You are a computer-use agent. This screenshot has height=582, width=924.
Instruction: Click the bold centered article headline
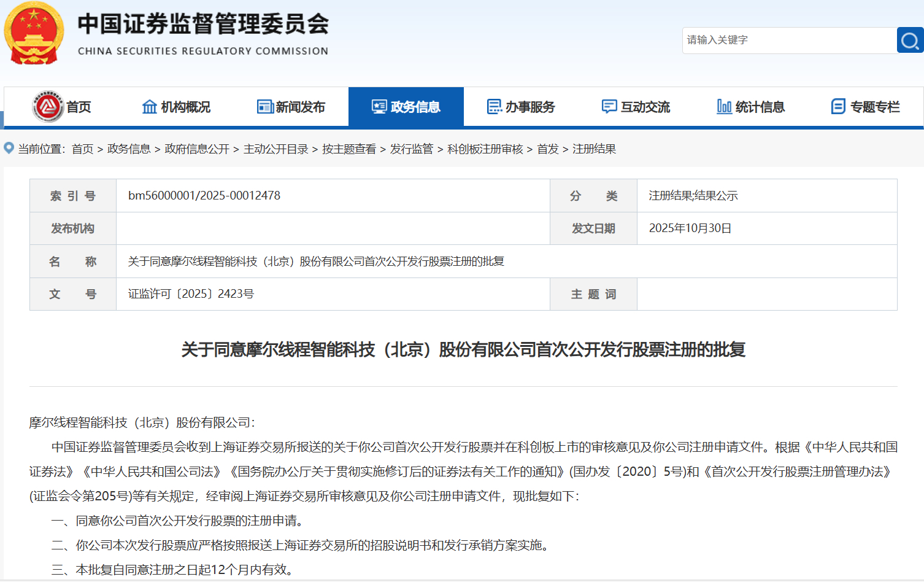point(463,350)
